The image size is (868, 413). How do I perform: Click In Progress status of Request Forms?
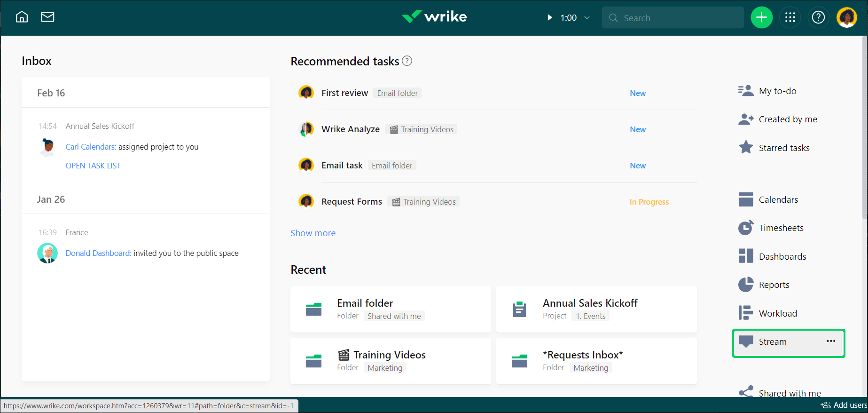point(649,202)
